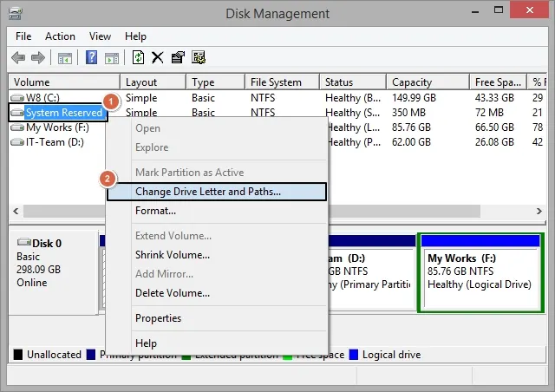Maximize the Disk Management window
This screenshot has height=392, width=555.
[499, 10]
